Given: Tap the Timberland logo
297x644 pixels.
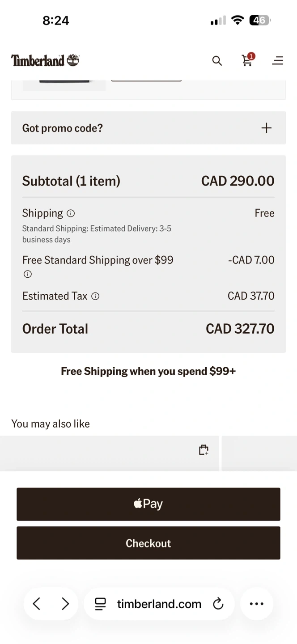Looking at the screenshot, I should click(45, 60).
